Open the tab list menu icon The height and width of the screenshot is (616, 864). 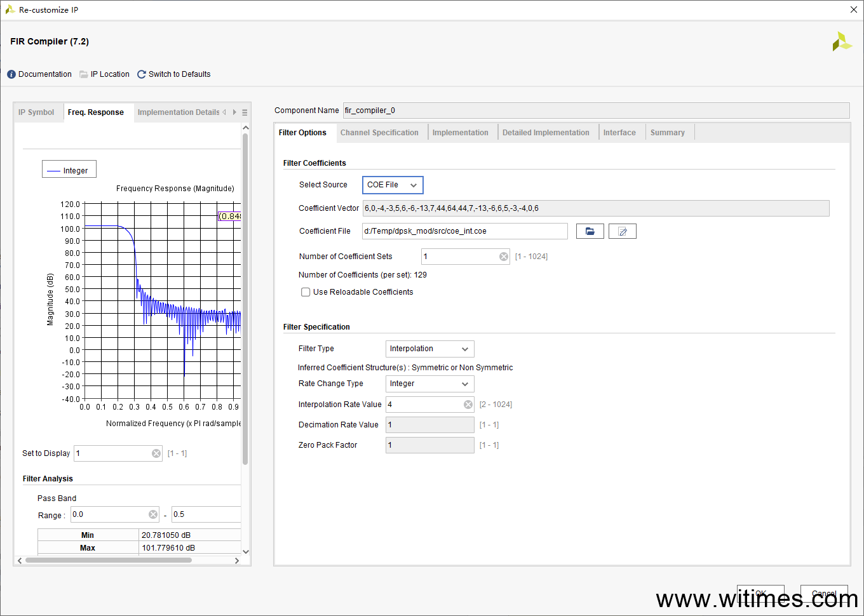click(x=245, y=112)
